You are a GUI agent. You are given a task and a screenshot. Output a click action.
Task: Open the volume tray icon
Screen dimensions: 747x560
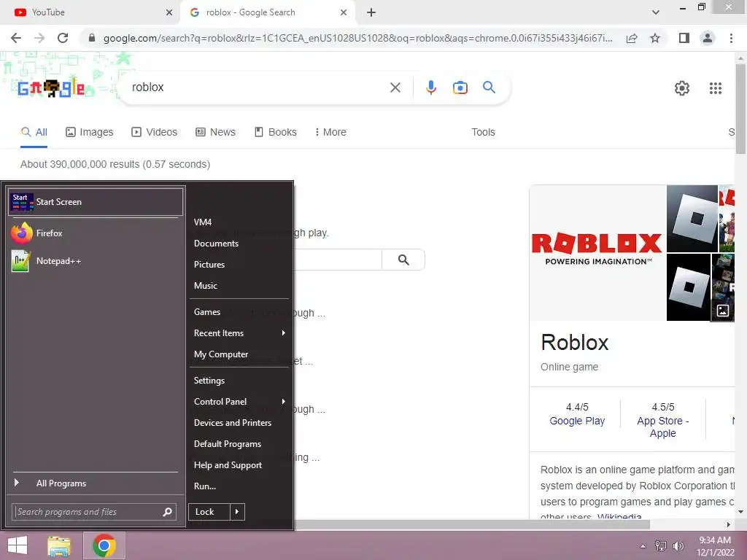pyautogui.click(x=678, y=546)
